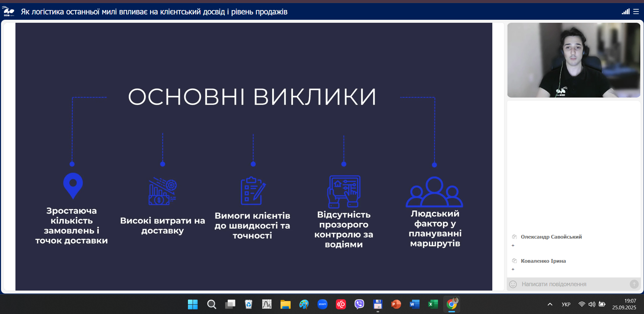
Task: Open the volume control in system tray
Action: click(x=592, y=304)
